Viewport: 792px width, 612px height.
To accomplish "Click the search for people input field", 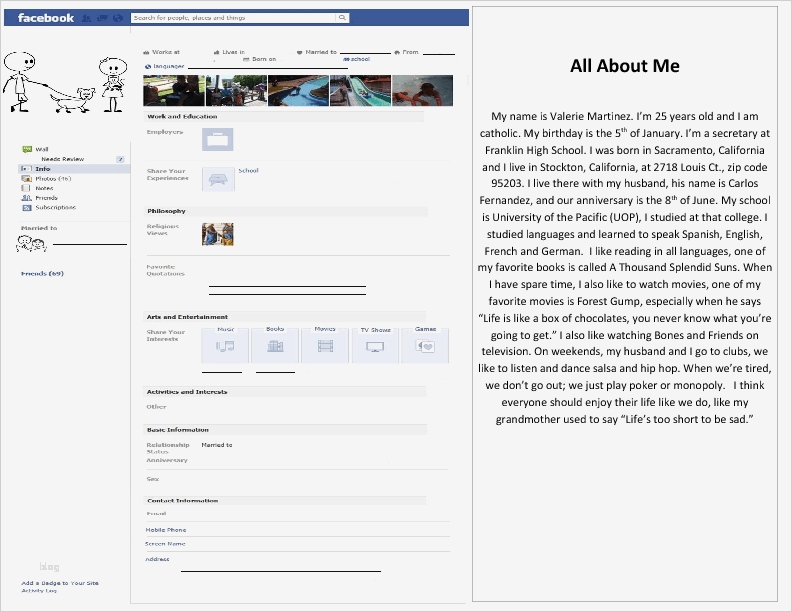I will (233, 18).
